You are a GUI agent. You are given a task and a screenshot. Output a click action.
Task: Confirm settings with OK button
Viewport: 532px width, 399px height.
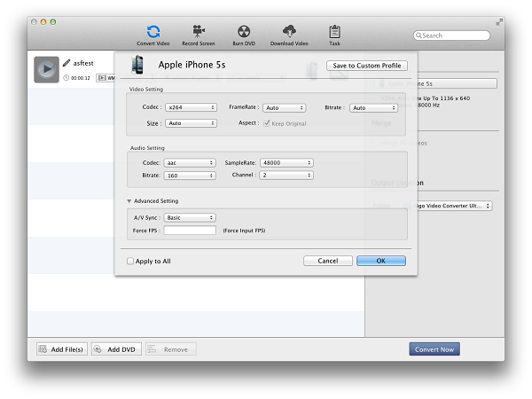(381, 261)
